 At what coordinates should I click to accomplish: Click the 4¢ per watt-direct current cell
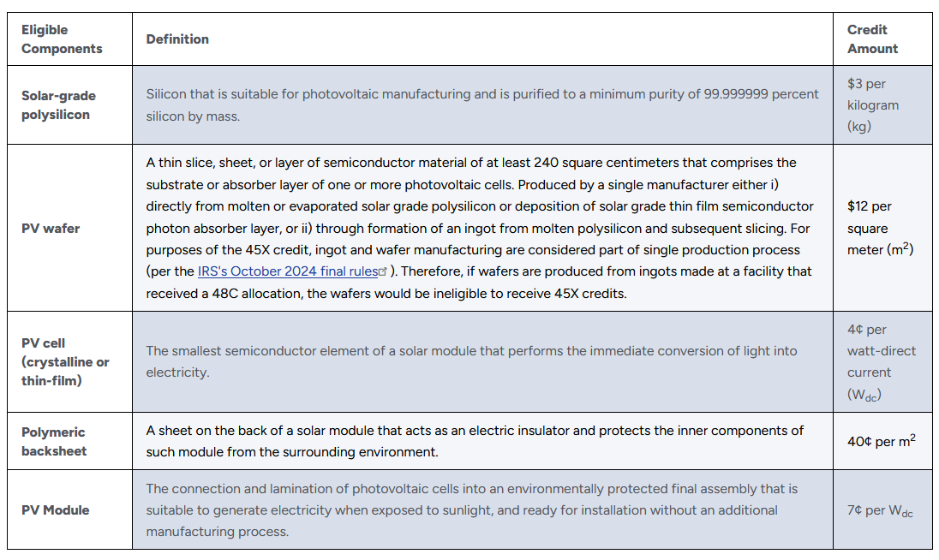(x=881, y=361)
